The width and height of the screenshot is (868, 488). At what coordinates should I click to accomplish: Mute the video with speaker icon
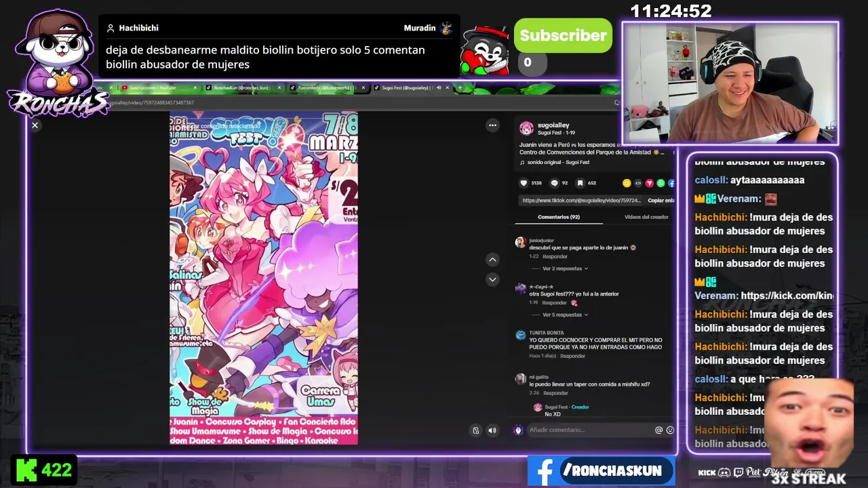pyautogui.click(x=492, y=430)
